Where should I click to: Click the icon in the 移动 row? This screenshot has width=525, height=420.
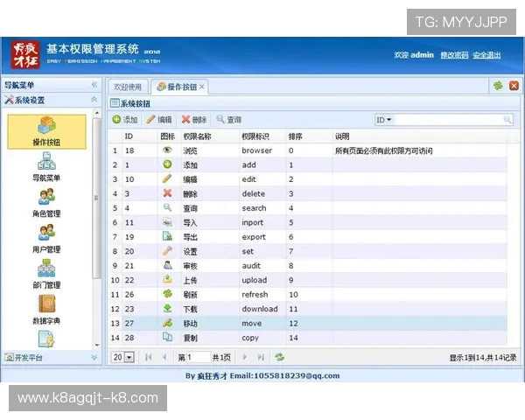coord(167,323)
